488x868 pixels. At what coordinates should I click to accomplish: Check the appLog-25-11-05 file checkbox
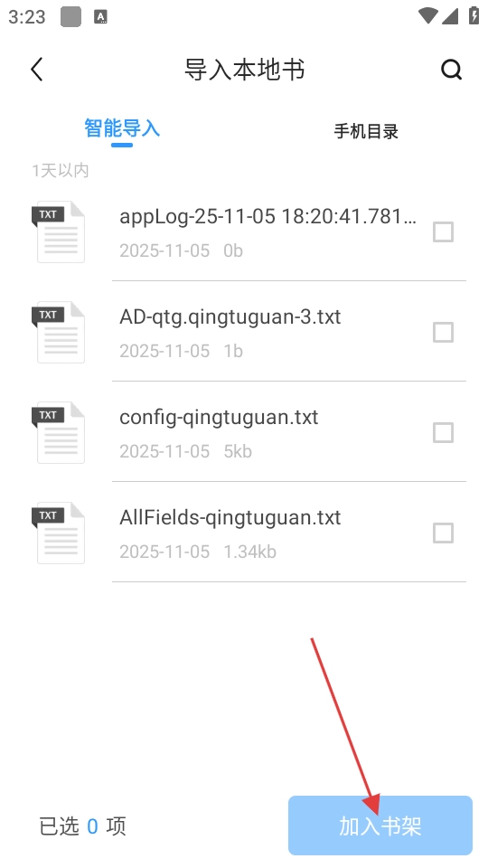443,232
